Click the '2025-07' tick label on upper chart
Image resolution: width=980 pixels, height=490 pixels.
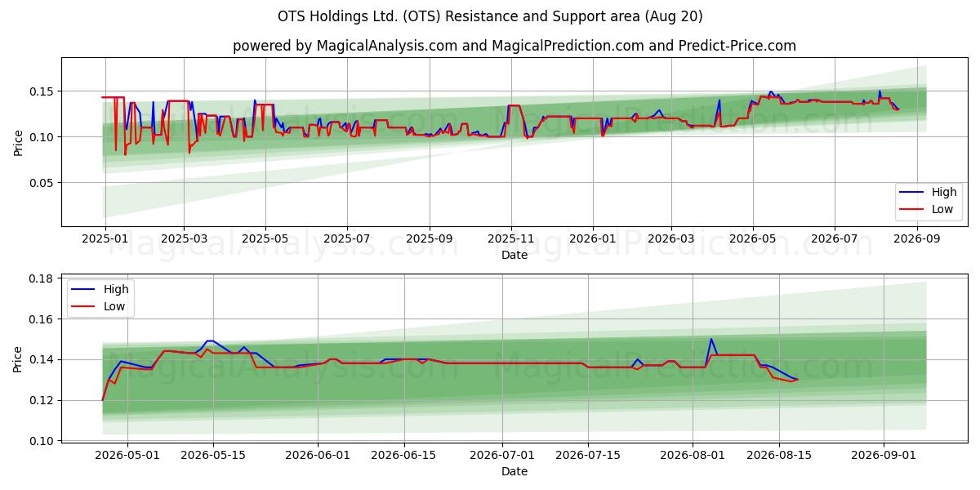347,239
